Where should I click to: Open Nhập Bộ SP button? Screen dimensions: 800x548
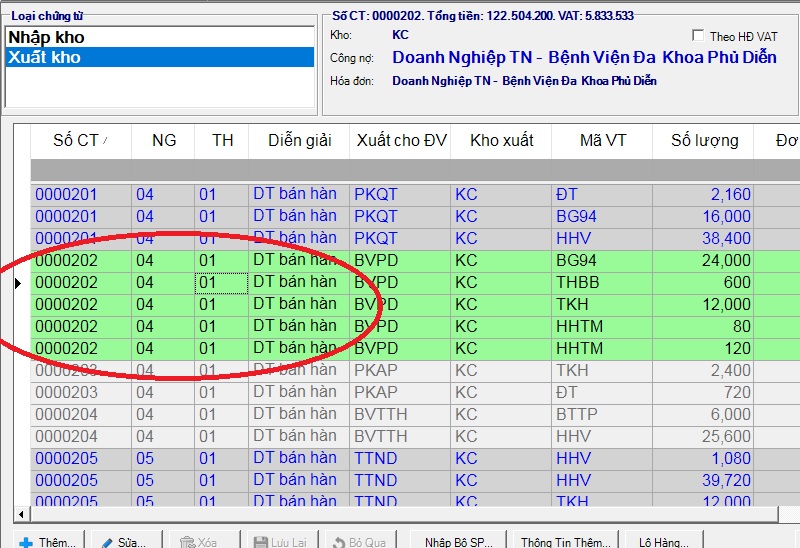pos(459,541)
